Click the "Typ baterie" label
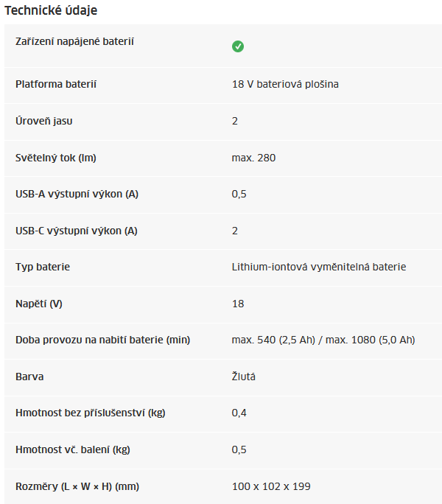Viewport: 442px width, 504px height. coord(43,267)
